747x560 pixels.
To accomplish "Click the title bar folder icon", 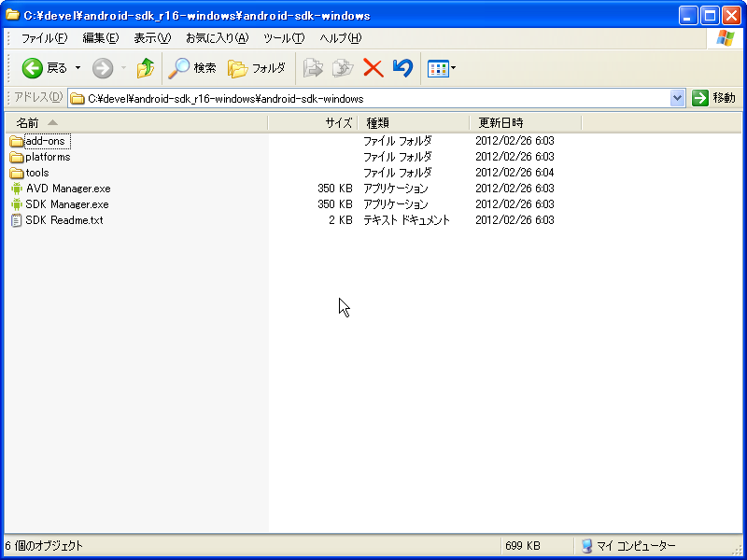I will click(x=12, y=15).
